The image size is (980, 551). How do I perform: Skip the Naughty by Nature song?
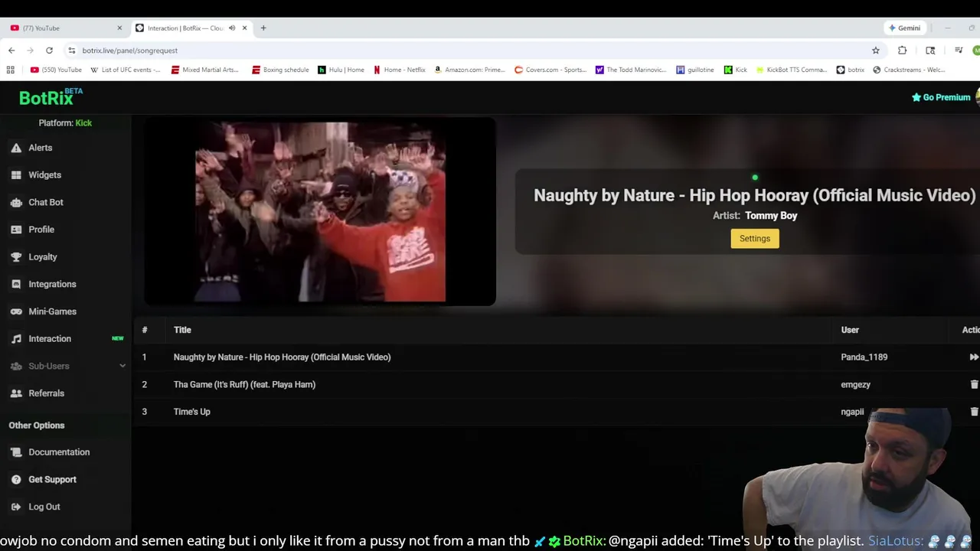(x=974, y=357)
